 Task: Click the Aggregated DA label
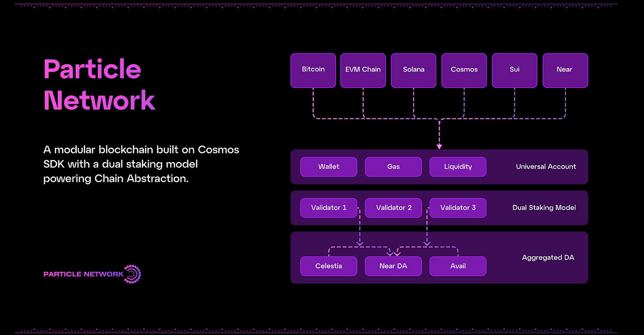[548, 258]
